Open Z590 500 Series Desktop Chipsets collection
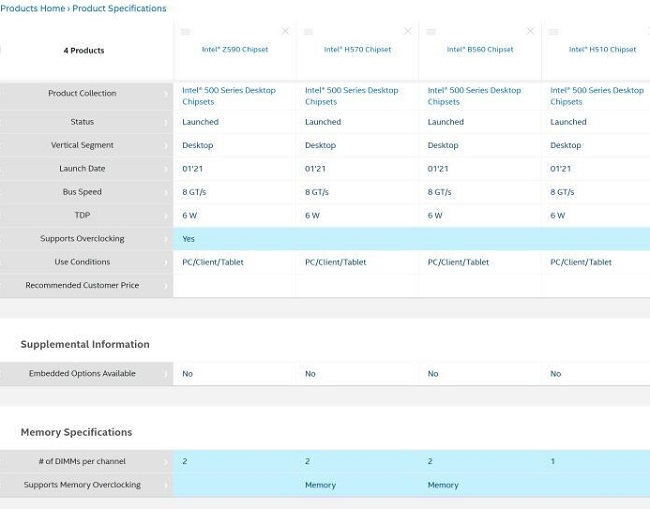 pyautogui.click(x=229, y=96)
